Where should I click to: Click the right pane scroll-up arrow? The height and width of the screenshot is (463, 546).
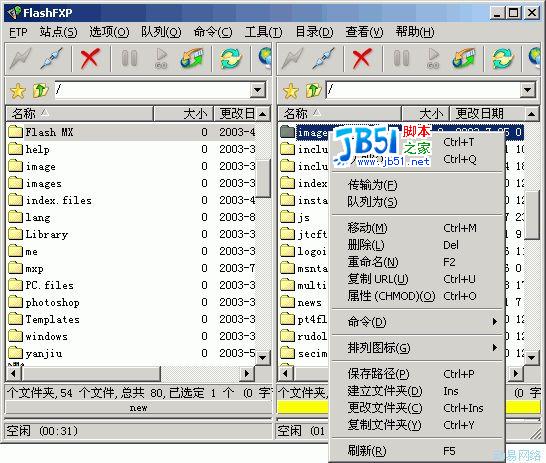tap(531, 113)
